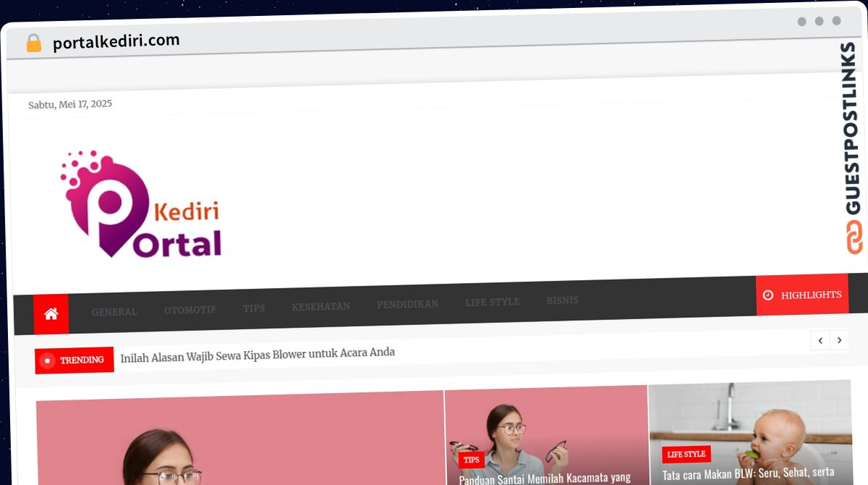Open the OTOMOTIF menu item
This screenshot has width=868, height=485.
click(190, 310)
